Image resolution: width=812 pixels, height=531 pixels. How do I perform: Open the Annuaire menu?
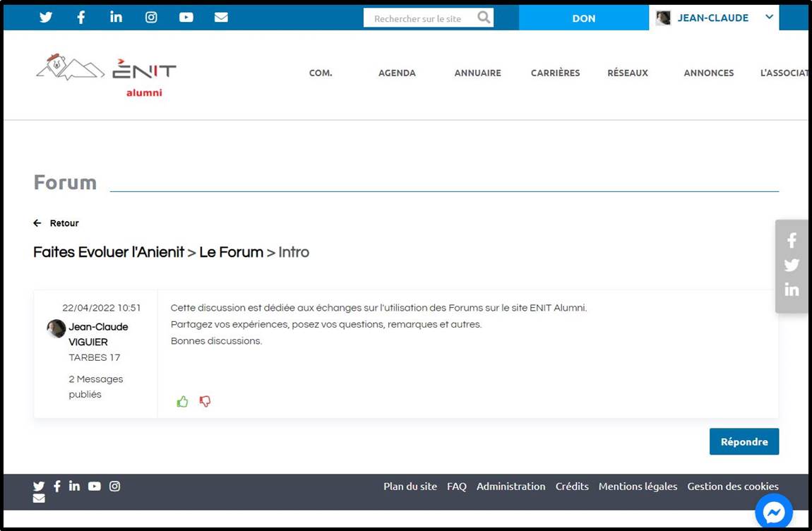pyautogui.click(x=477, y=73)
